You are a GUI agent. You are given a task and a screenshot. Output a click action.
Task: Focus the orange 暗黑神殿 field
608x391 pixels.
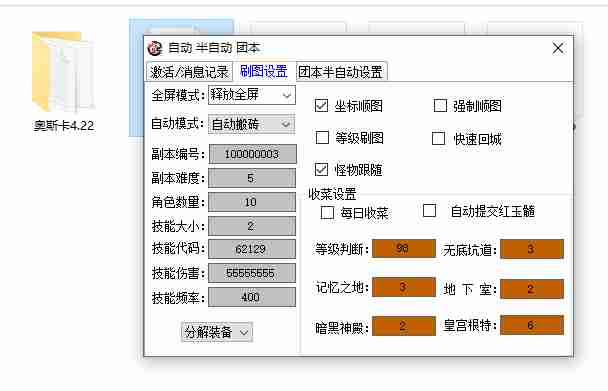404,326
